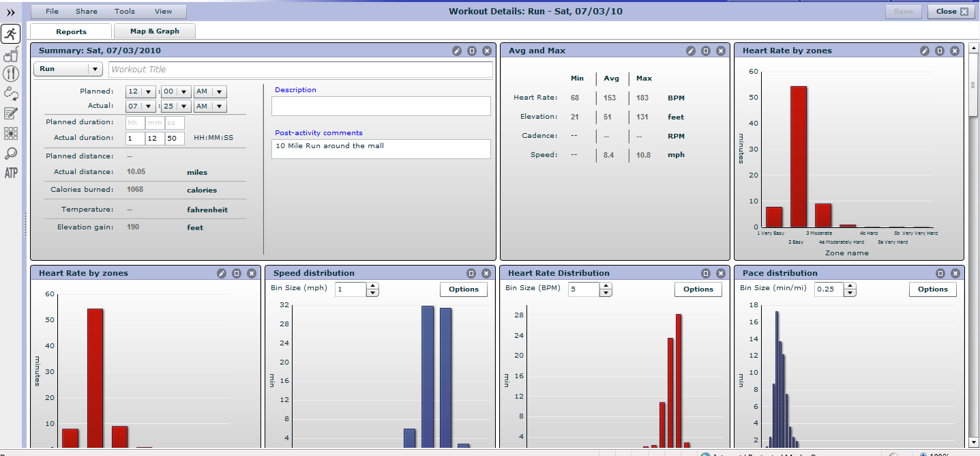This screenshot has width=980, height=456.
Task: Click the magnifying glass search sidebar icon
Action: coord(10,154)
